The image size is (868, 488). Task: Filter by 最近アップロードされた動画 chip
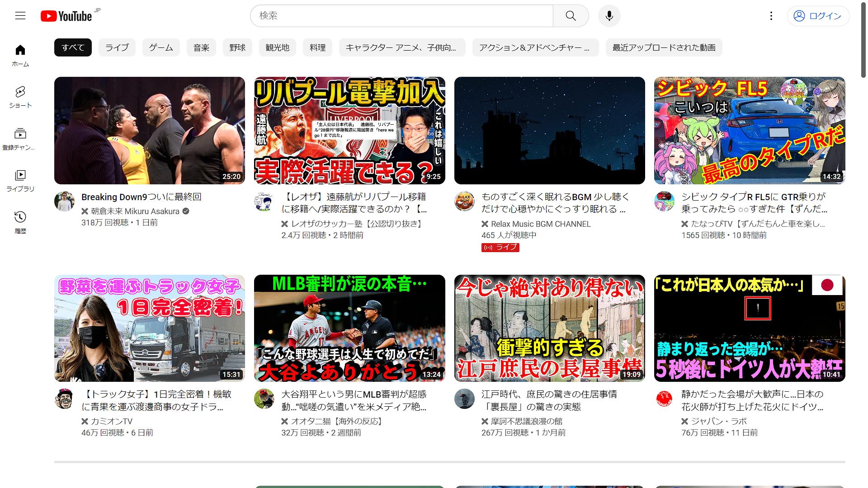click(664, 47)
